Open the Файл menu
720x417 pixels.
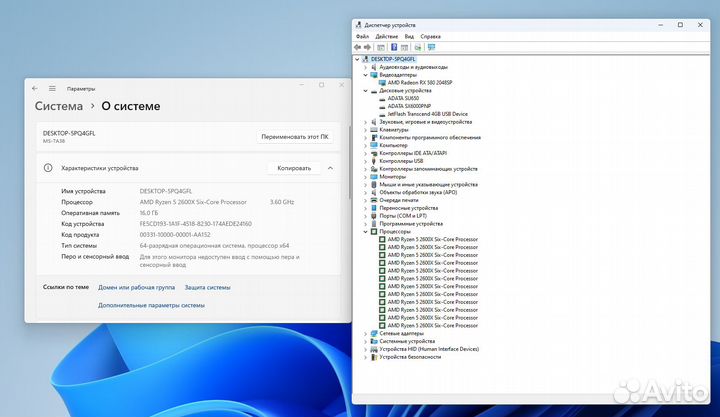click(362, 36)
